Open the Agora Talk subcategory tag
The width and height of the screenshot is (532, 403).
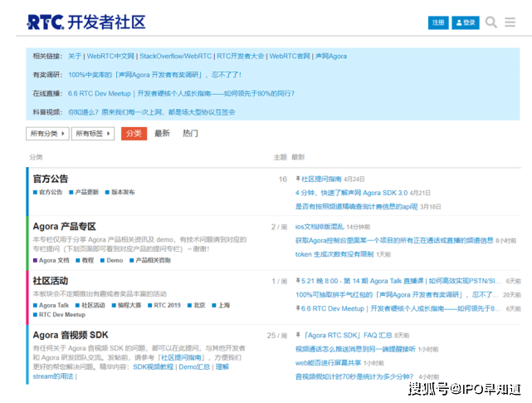point(51,305)
